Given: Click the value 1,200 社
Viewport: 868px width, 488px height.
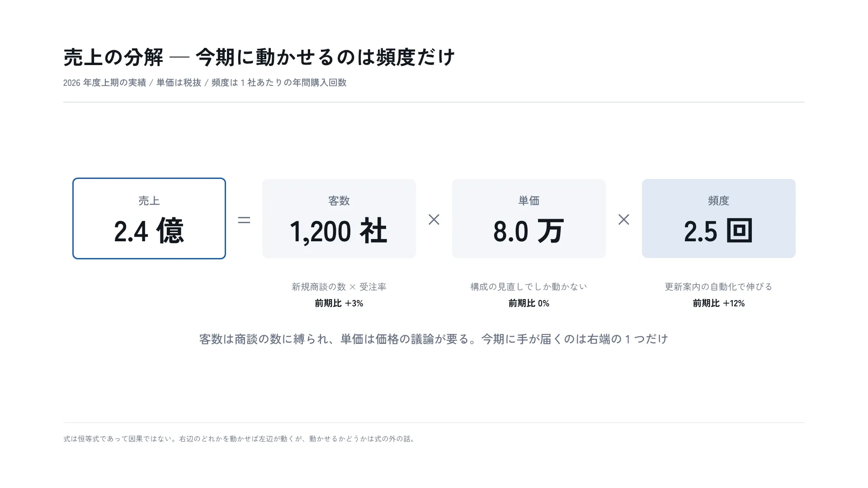Looking at the screenshot, I should tap(338, 231).
